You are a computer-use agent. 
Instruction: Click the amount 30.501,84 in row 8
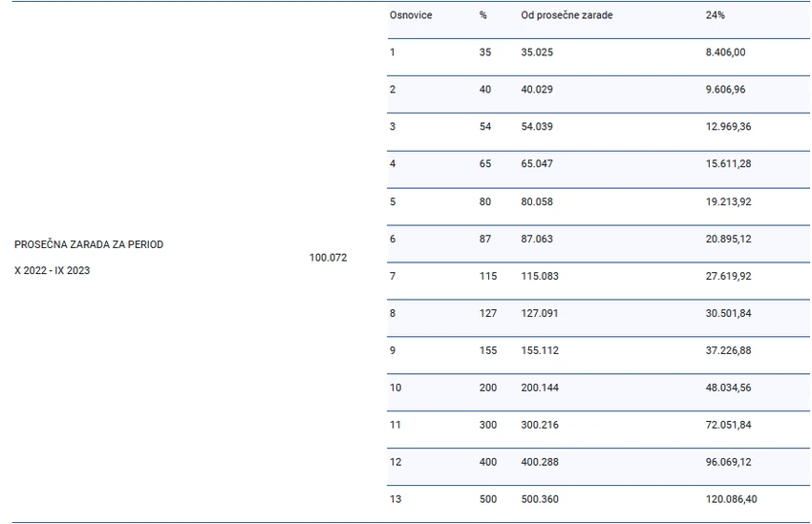tap(728, 313)
